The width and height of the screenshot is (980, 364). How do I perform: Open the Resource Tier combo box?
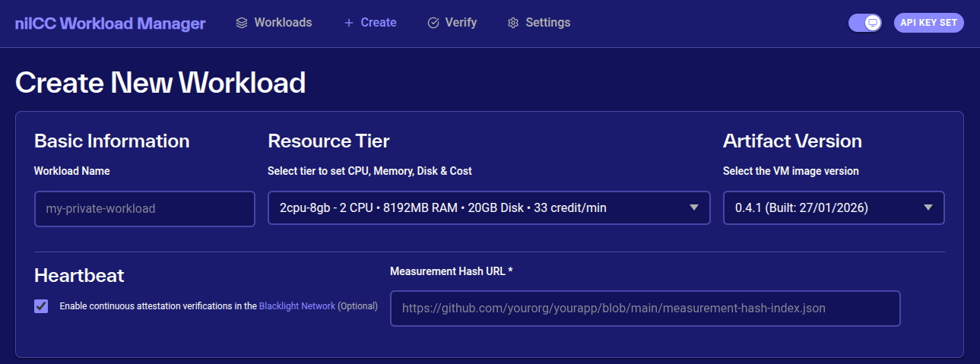pos(479,208)
